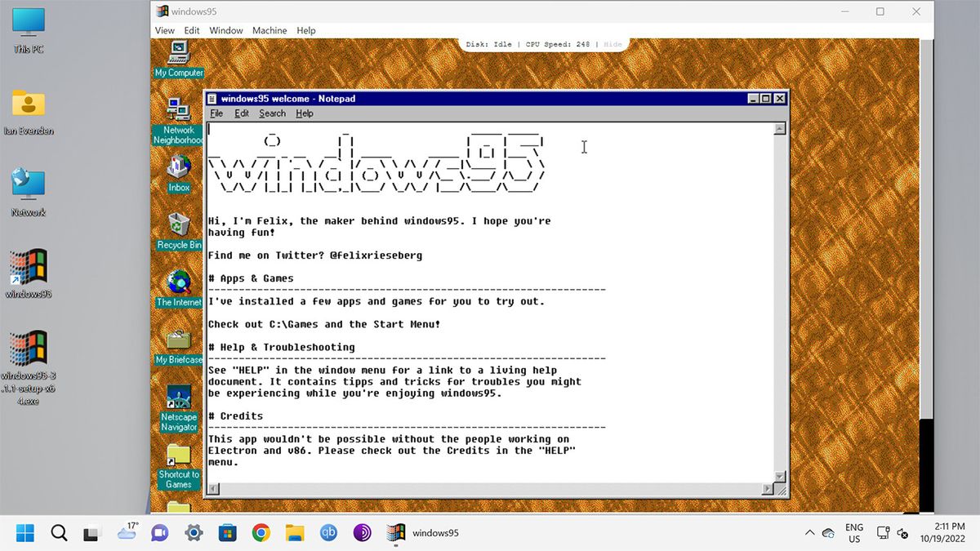The image size is (980, 551).
Task: Switch ENG US input language
Action: click(854, 533)
